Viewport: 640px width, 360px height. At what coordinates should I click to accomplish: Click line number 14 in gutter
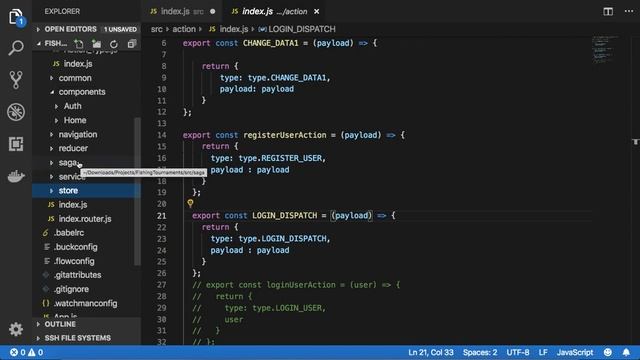point(162,135)
